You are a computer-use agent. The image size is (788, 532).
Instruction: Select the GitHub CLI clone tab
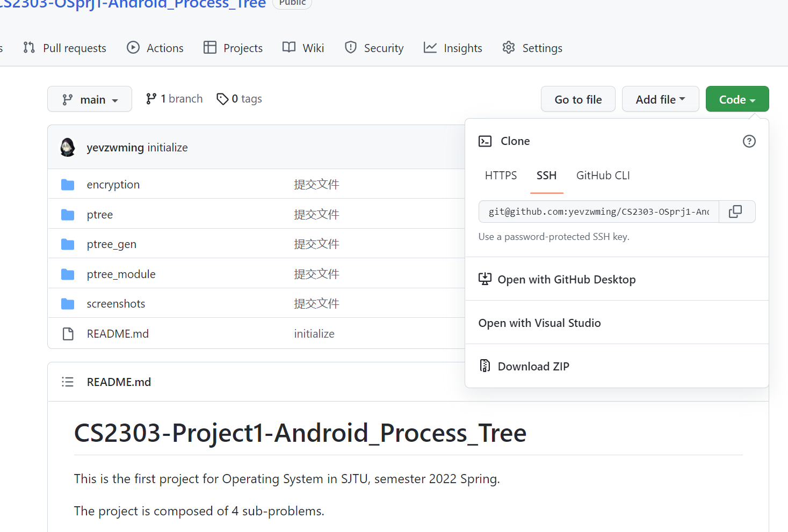coord(603,176)
